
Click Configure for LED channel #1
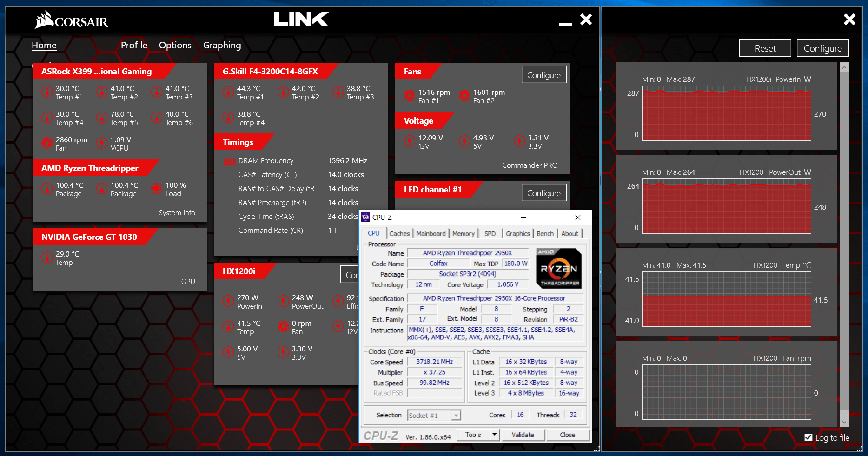tap(543, 193)
